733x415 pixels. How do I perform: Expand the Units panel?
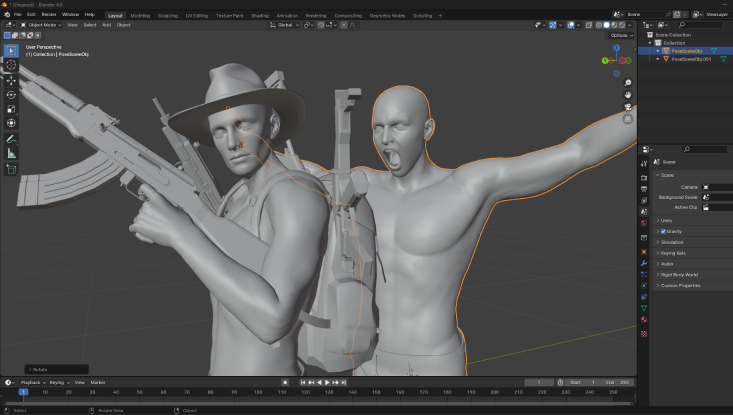point(666,220)
